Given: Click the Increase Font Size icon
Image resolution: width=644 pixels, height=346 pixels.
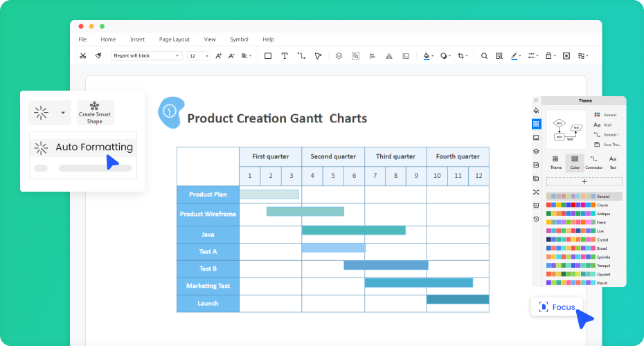Looking at the screenshot, I should coord(219,56).
